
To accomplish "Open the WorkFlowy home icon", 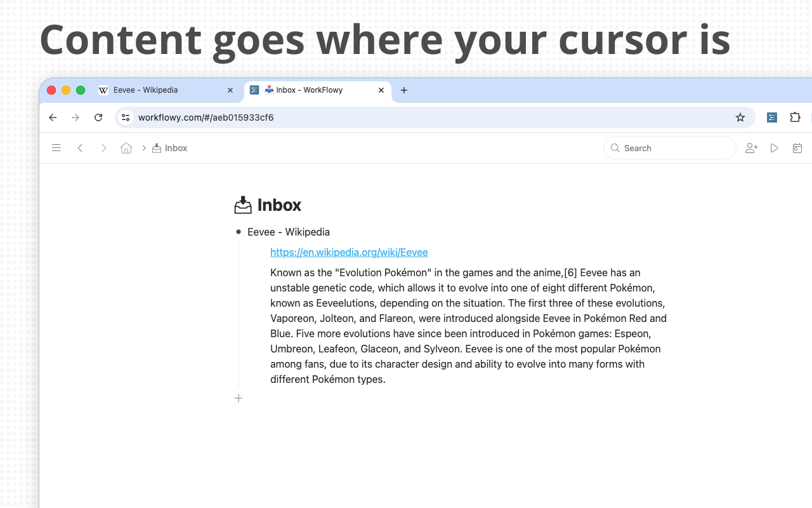I will tap(126, 148).
